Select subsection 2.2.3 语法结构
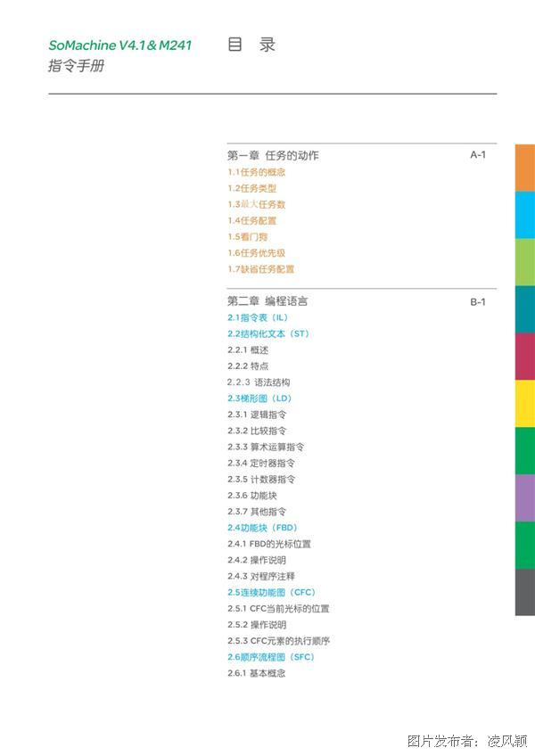Viewport: 535px width, 756px height. click(x=259, y=382)
